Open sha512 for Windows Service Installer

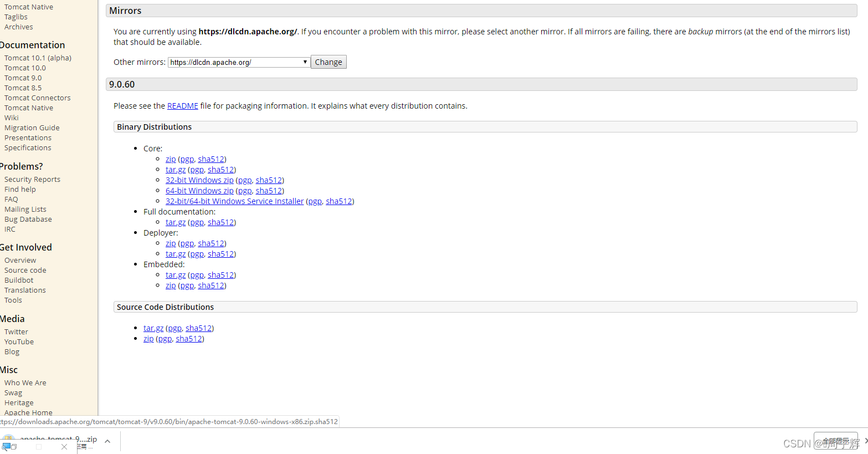tap(339, 201)
